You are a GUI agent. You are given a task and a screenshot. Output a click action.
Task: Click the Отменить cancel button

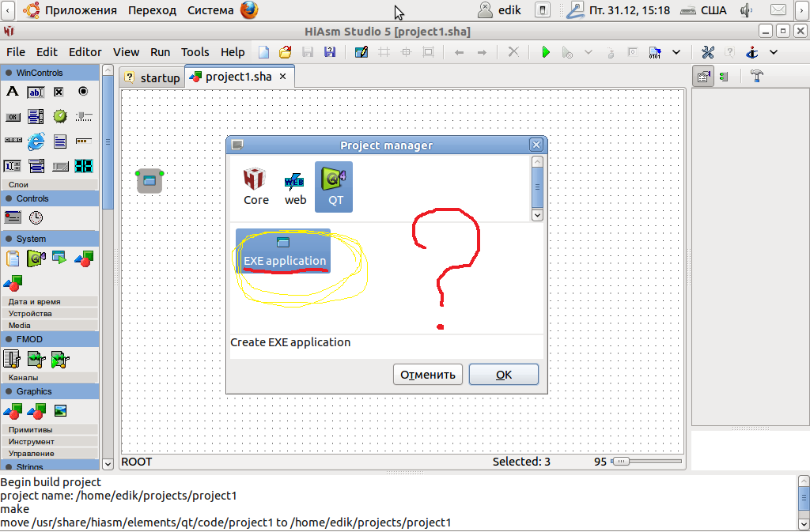pyautogui.click(x=427, y=375)
